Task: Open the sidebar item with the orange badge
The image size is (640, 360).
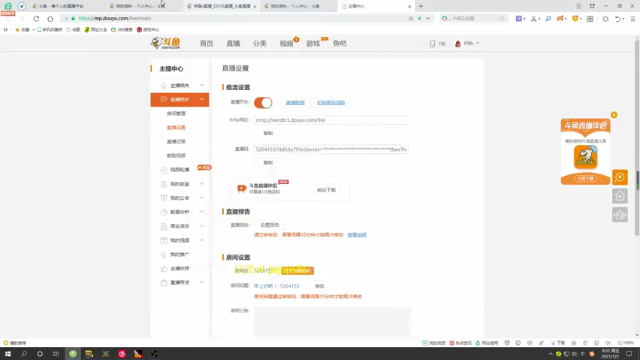Action: 180,170
